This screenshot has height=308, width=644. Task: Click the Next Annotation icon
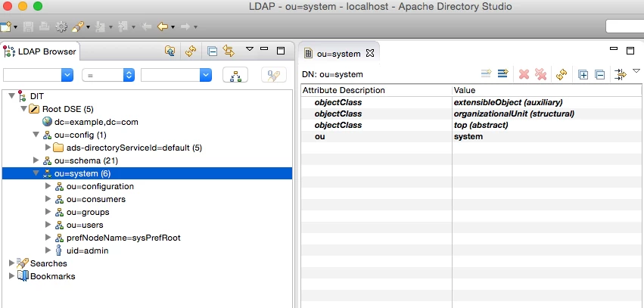point(100,26)
